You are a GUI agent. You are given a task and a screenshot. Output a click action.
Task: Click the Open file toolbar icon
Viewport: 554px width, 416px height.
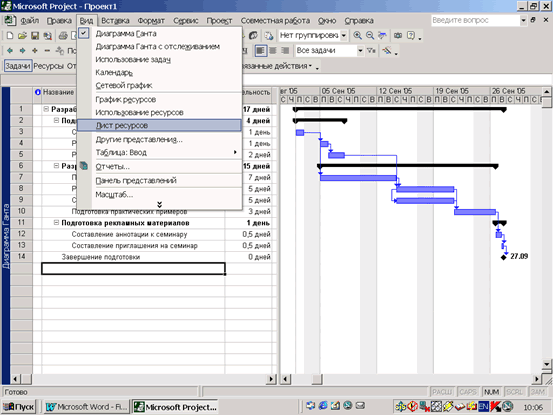coord(22,36)
